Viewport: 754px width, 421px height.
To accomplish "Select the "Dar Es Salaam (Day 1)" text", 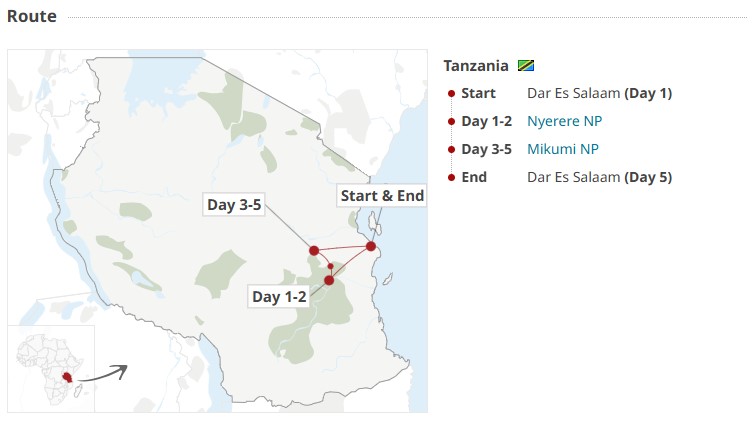I will [x=599, y=93].
